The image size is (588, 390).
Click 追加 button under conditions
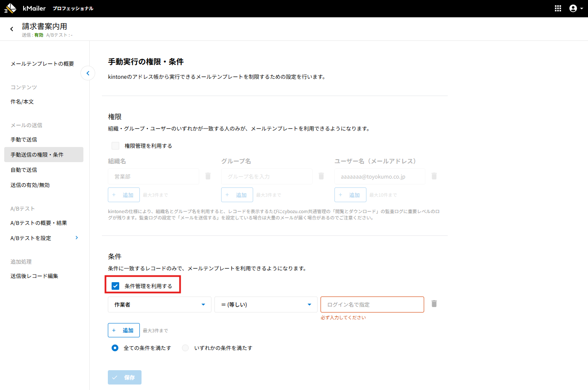pyautogui.click(x=123, y=330)
